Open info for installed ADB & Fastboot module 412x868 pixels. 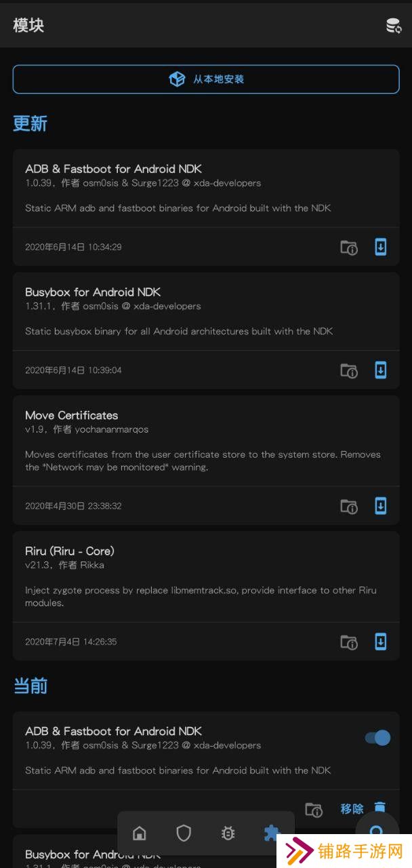point(313,809)
